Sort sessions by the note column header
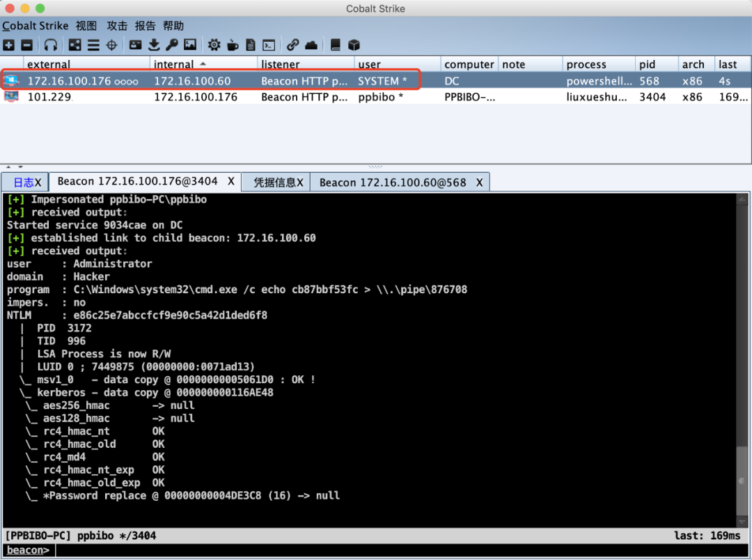This screenshot has width=752, height=560. click(531, 64)
